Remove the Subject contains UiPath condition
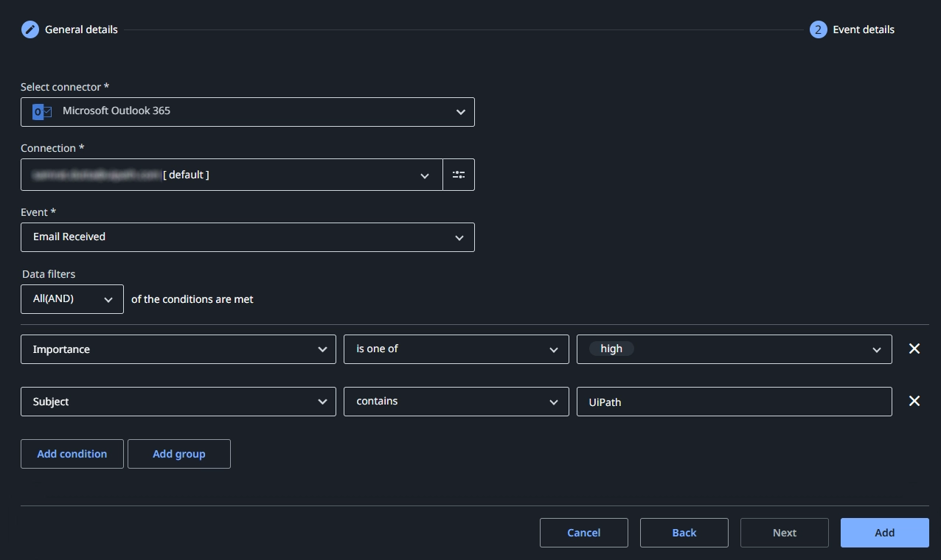The width and height of the screenshot is (941, 560). [914, 401]
